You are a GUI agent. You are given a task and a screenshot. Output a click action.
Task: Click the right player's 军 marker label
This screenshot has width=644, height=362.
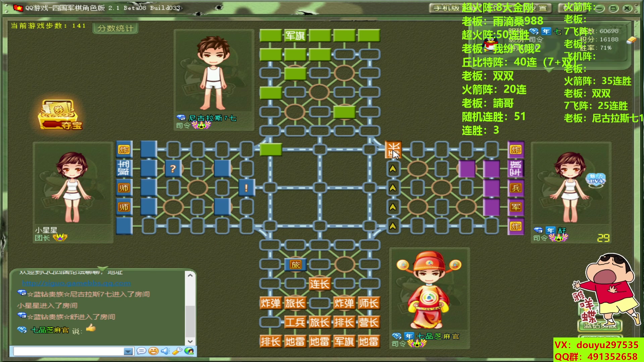[516, 207]
